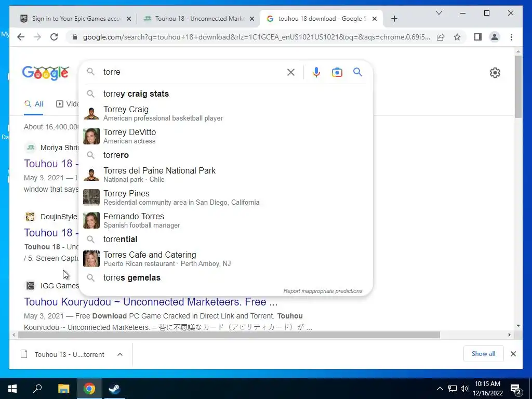
Task: Reload the current page
Action: point(54,37)
